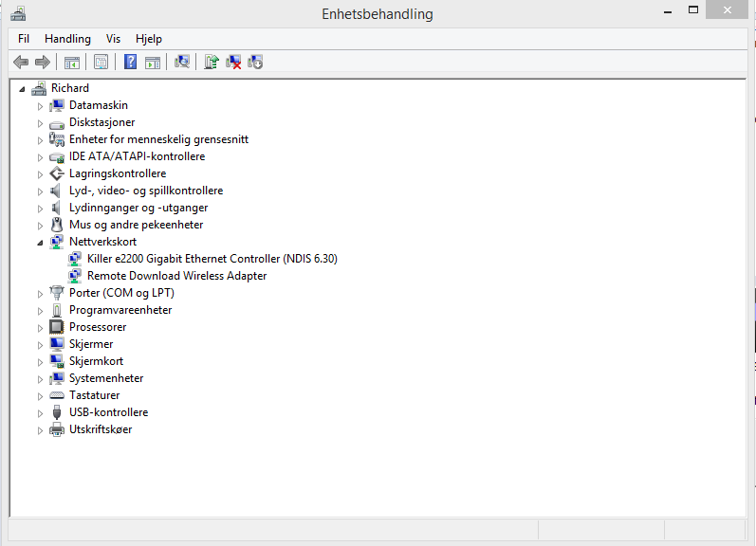Select the Lagringskontrollere label
The image size is (756, 546).
pyautogui.click(x=118, y=173)
